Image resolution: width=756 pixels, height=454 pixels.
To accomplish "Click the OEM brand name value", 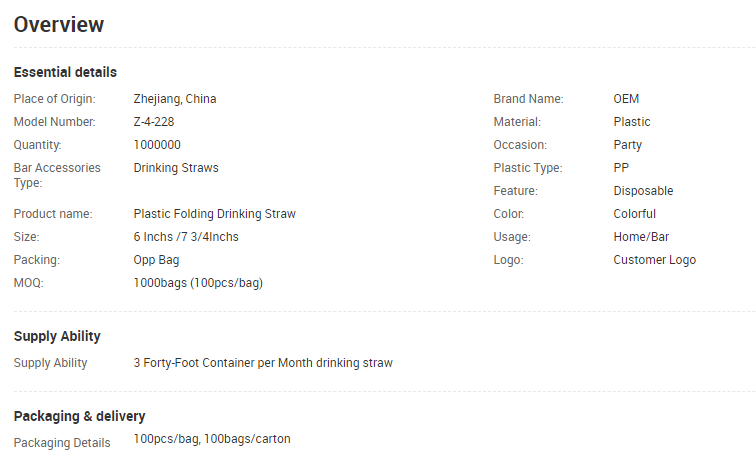I will tap(626, 99).
